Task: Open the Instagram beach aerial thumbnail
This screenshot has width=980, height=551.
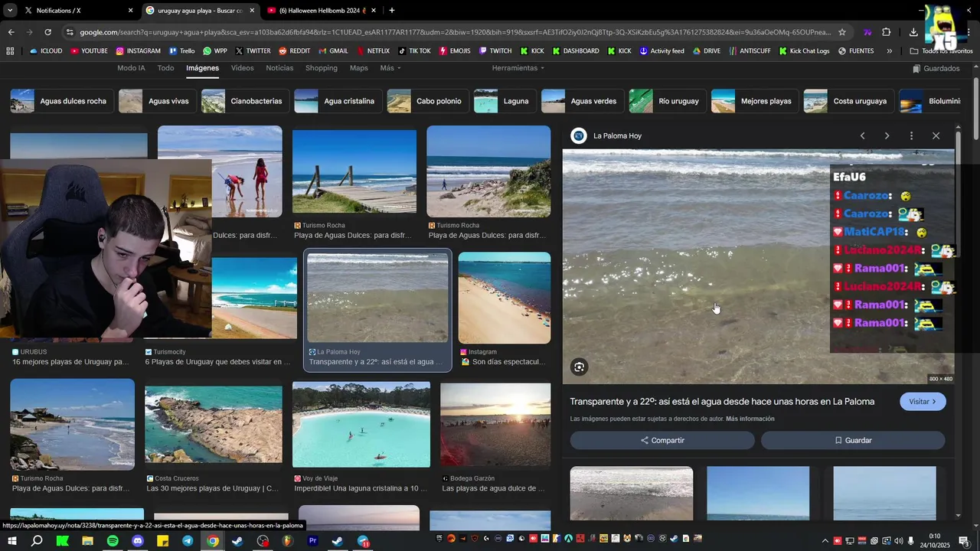Action: coord(505,298)
